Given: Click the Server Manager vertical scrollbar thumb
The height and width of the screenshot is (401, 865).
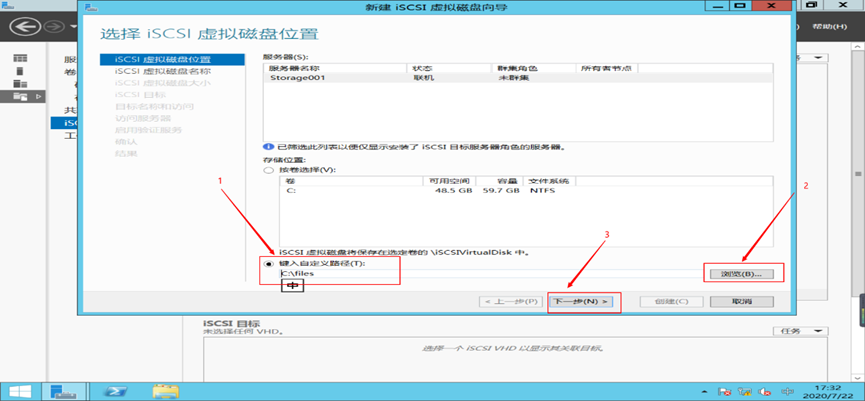Looking at the screenshot, I should pos(858,174).
